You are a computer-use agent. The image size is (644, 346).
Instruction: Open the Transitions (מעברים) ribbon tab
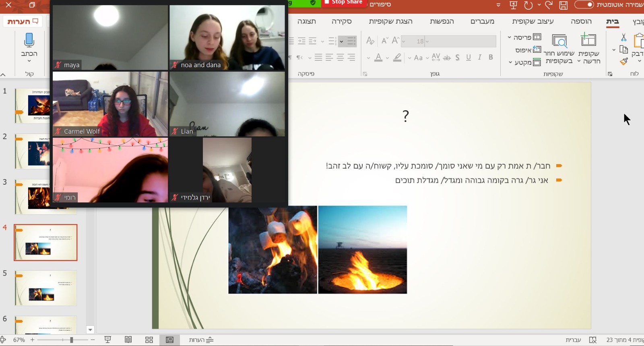click(483, 21)
